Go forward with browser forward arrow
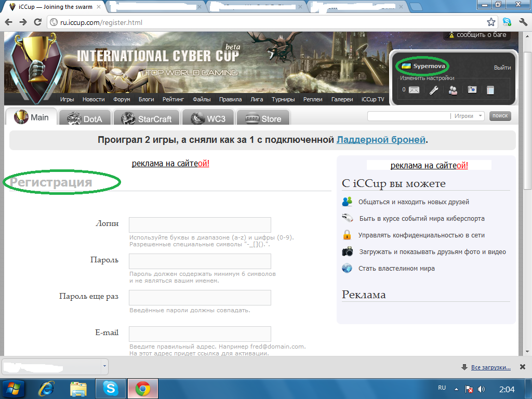This screenshot has width=532, height=399. [x=23, y=22]
